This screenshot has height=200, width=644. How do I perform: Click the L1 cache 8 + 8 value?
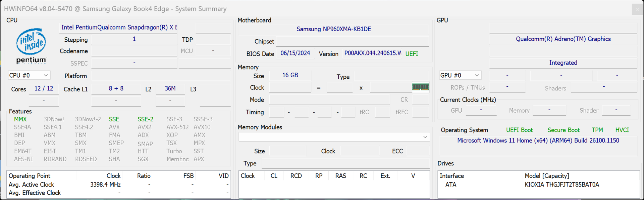[x=116, y=88]
